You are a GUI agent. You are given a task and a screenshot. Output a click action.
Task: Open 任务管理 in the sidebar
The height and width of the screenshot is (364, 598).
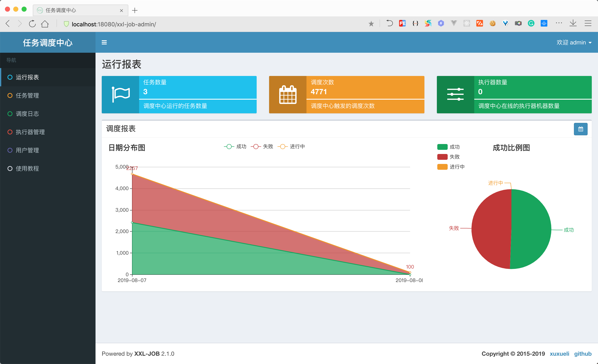[27, 95]
